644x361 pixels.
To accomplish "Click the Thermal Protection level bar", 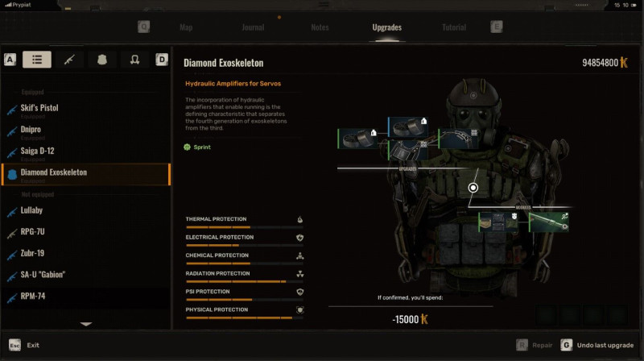I will (x=245, y=227).
